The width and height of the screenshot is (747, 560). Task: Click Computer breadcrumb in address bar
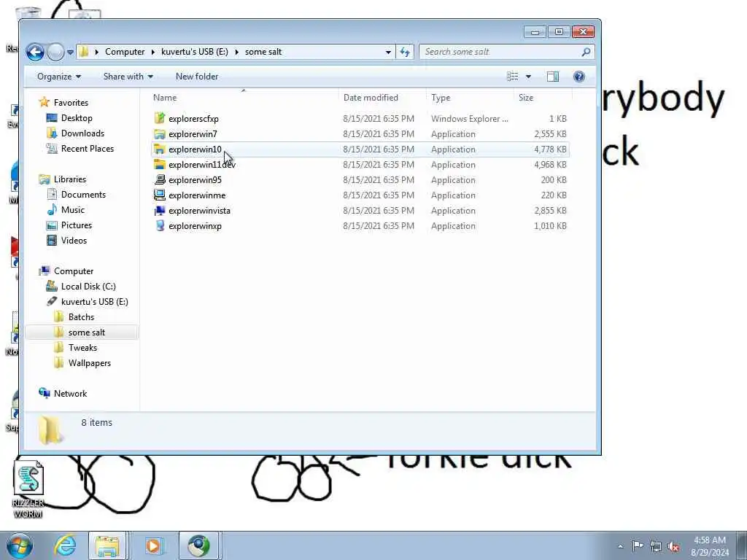(125, 52)
